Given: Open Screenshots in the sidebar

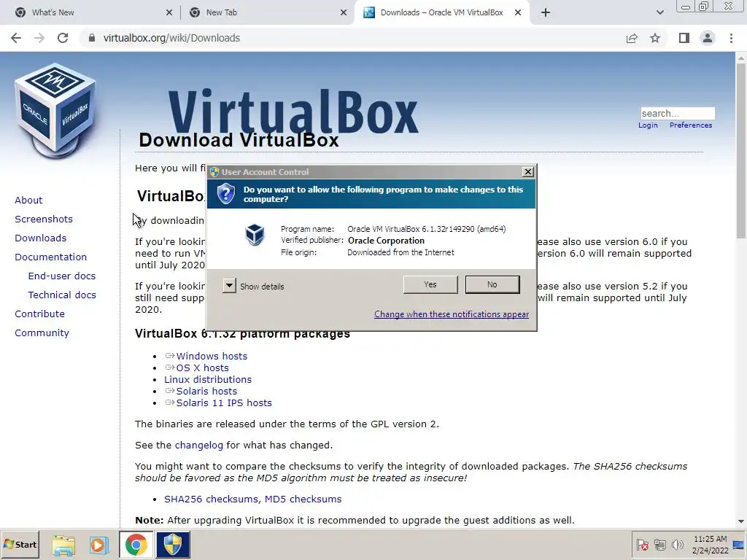Looking at the screenshot, I should (x=44, y=219).
